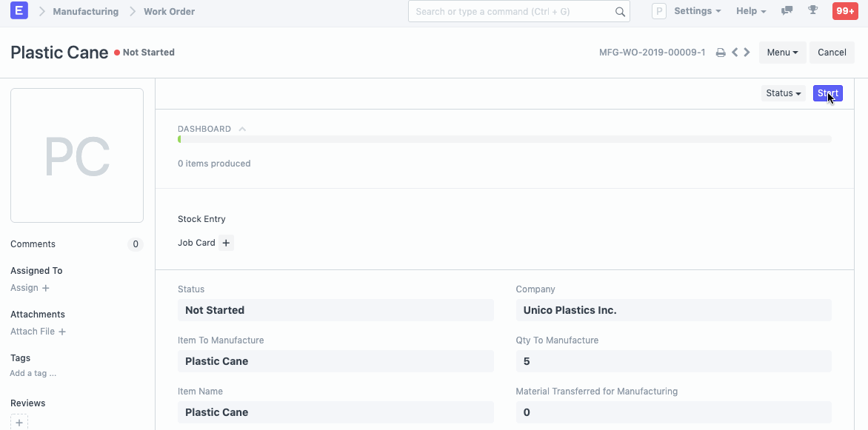Click the trophy leaderboard icon
Screen dimensions: 868x430
[x=812, y=11]
